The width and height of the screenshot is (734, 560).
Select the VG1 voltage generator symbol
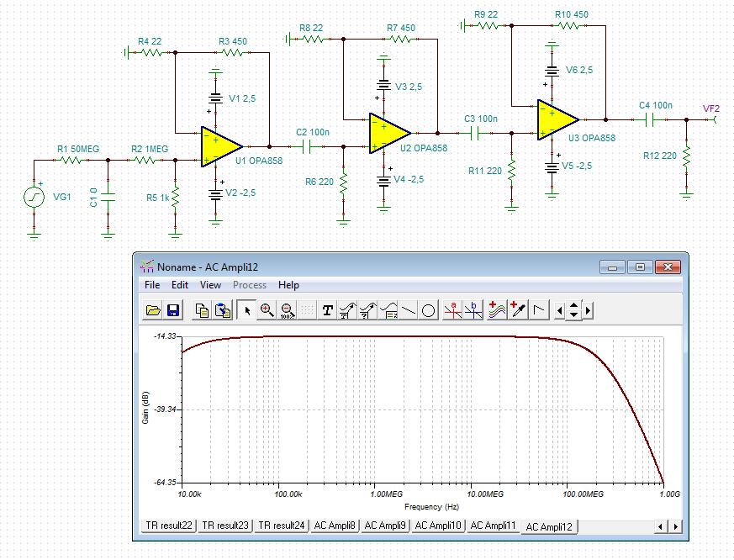(x=34, y=197)
